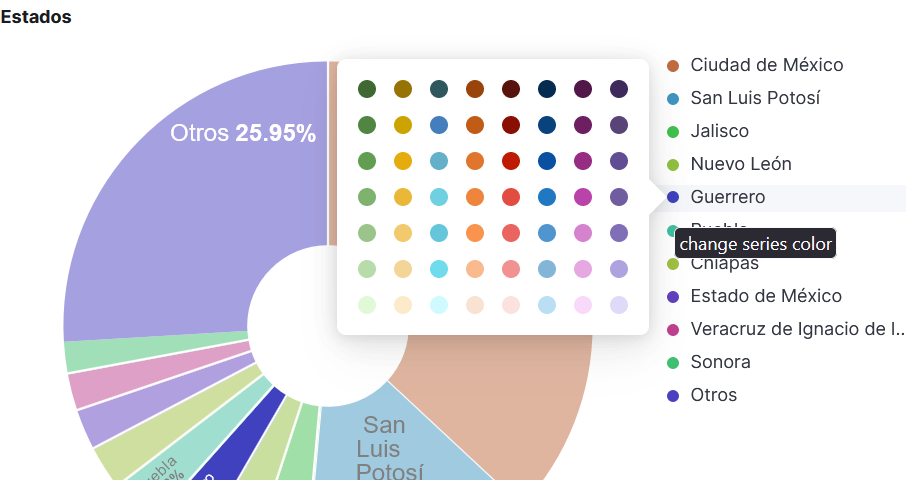Click the Sonora legend color dot

(x=673, y=362)
